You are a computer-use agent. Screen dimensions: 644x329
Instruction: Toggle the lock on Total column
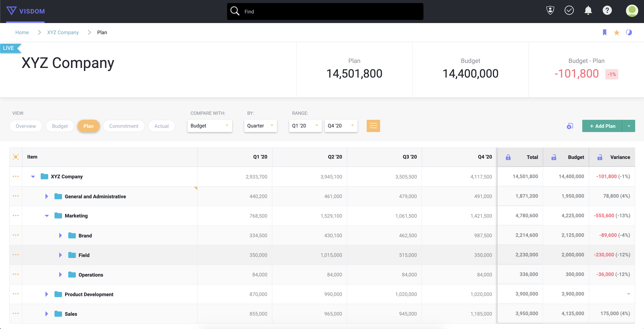coord(508,157)
